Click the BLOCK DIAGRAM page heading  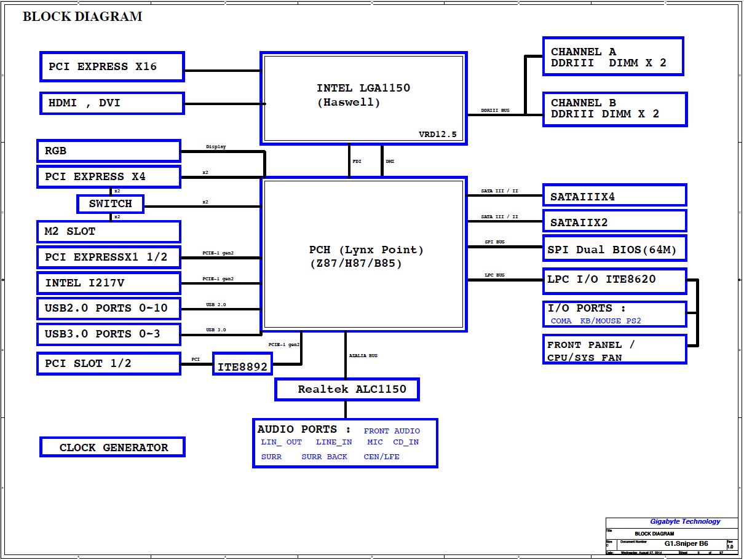point(82,17)
